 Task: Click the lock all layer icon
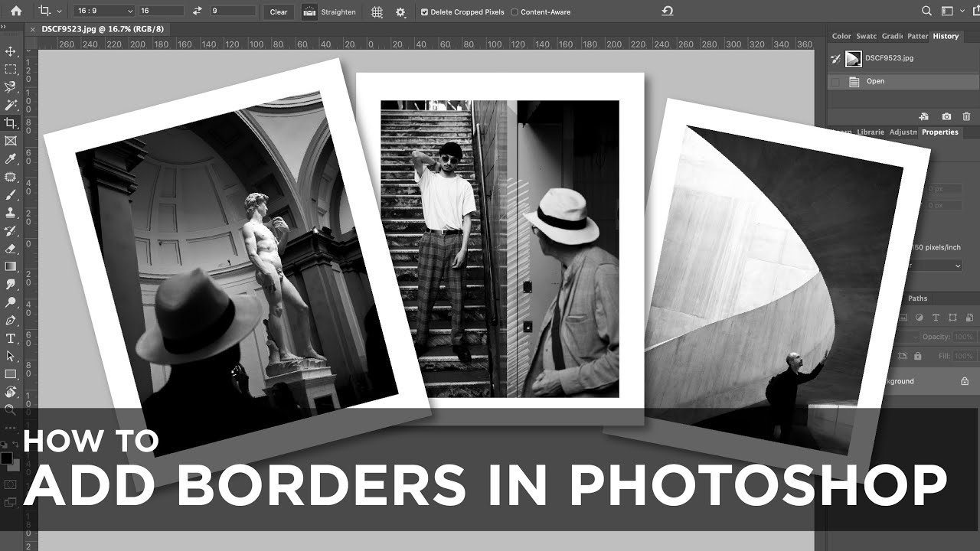(918, 356)
